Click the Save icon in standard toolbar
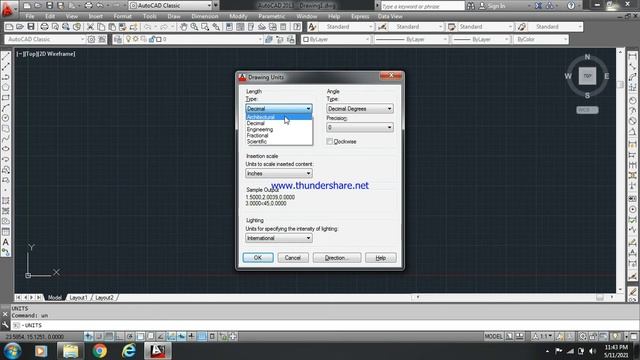 (31, 27)
